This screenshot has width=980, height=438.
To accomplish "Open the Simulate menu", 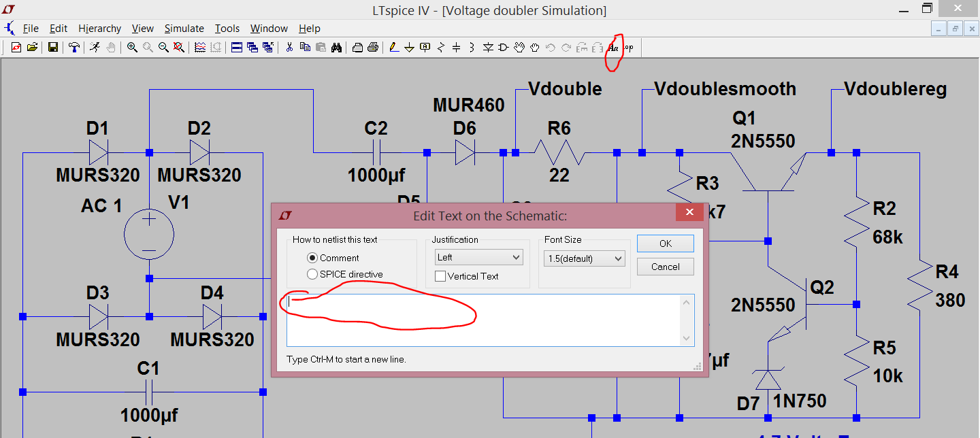I will (184, 29).
